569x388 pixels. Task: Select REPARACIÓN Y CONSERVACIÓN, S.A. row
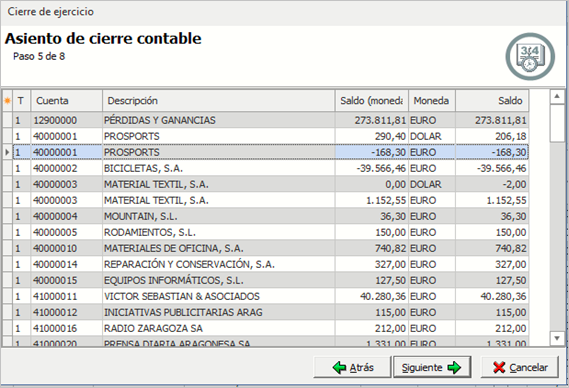[x=266, y=264]
